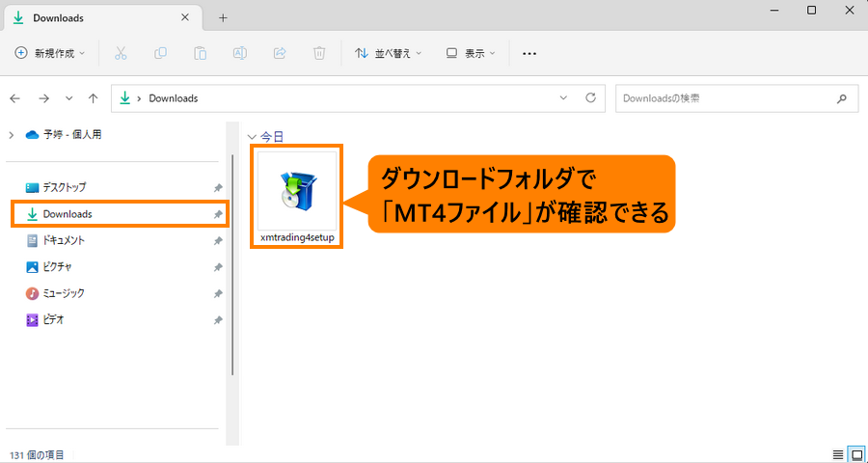Go back with the left arrow
868x463 pixels.
point(14,98)
